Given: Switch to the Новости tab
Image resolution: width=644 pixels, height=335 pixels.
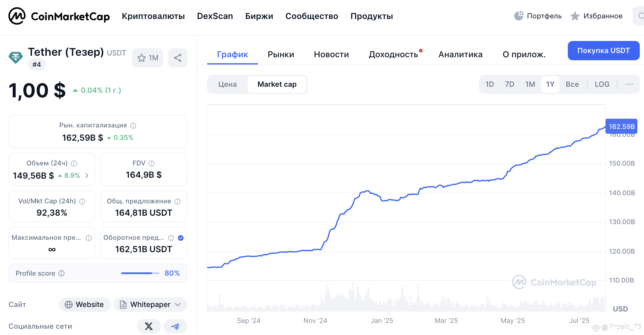Looking at the screenshot, I should coord(331,55).
